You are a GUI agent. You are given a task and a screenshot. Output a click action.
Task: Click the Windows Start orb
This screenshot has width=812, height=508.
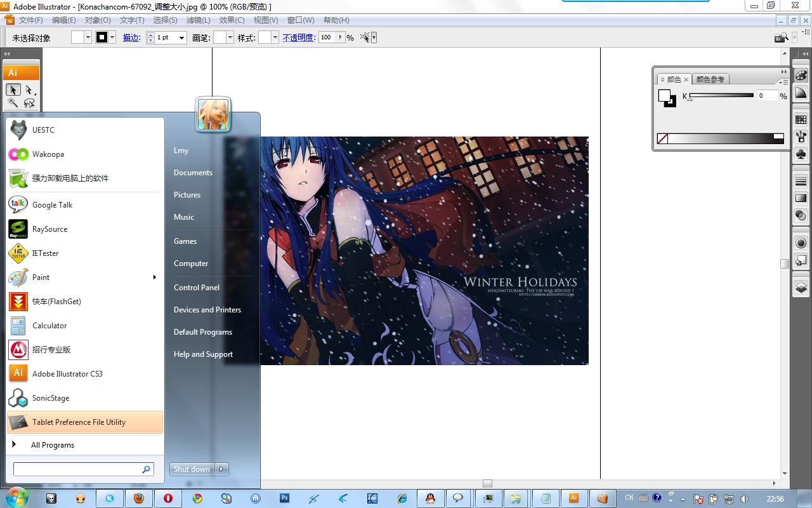tap(17, 498)
